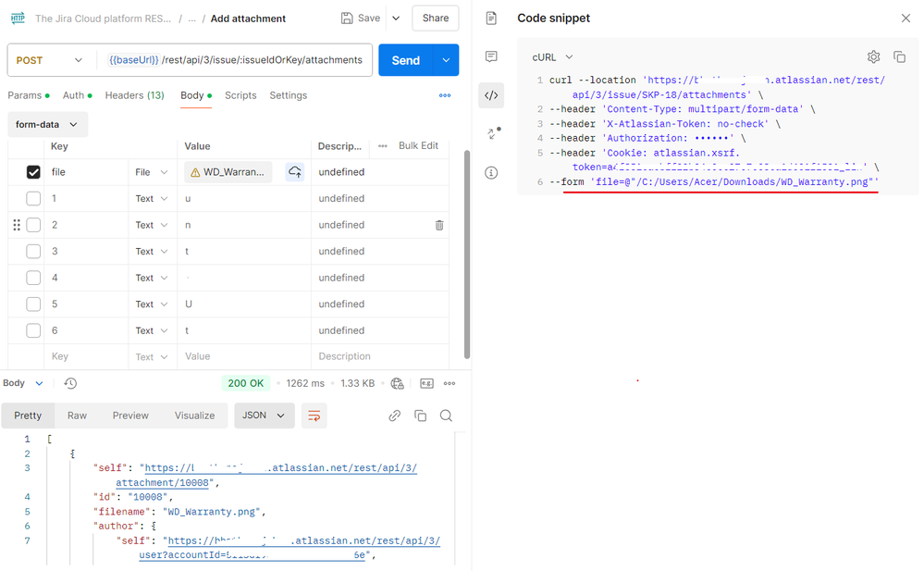The image size is (924, 571).
Task: Check the row 3 checkbox
Action: [x=33, y=252]
